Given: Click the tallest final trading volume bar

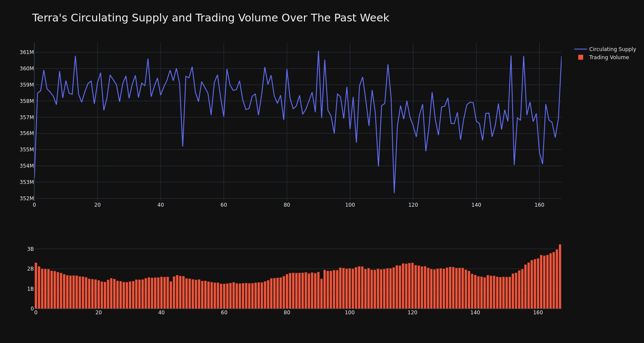Looking at the screenshot, I should coord(560,277).
